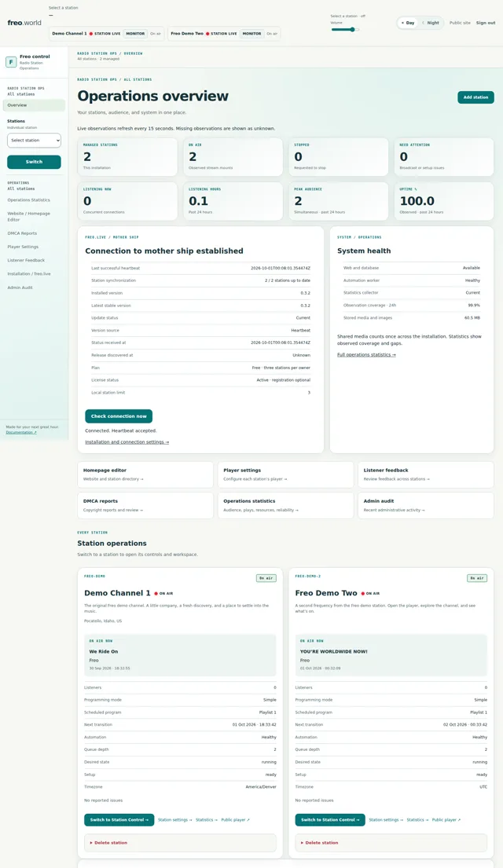Viewport: 503px width, 868px height.
Task: Click MONITOR for Freo Demo Two
Action: point(251,33)
